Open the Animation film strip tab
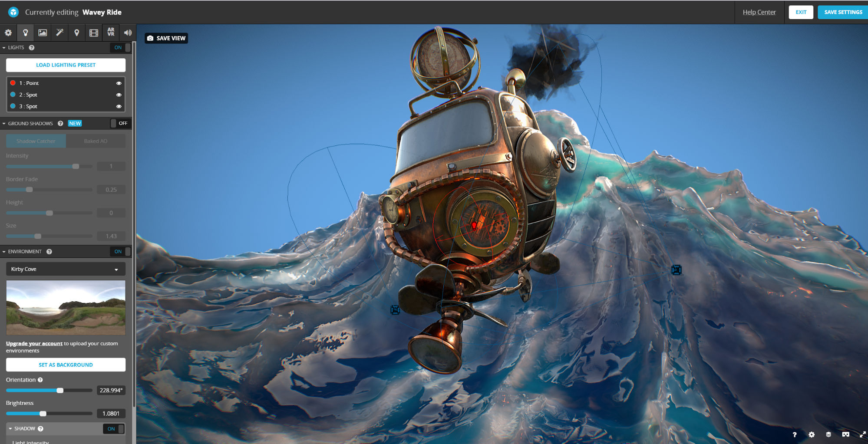Viewport: 868px width, 444px height. (x=94, y=33)
